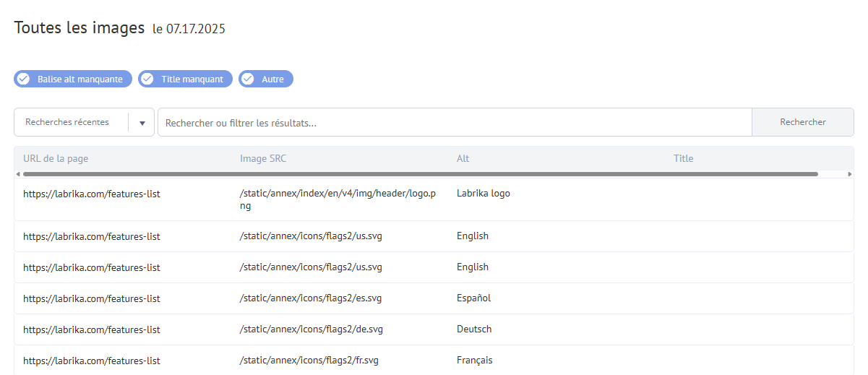
Task: Click the checkmark icon on Autre chip
Action: point(248,79)
